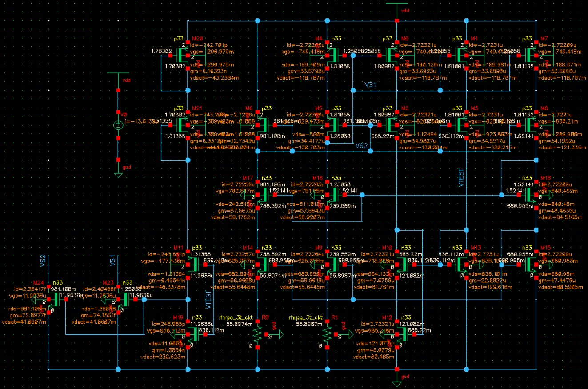Select NMOS transistor M23 symbol

124,300
